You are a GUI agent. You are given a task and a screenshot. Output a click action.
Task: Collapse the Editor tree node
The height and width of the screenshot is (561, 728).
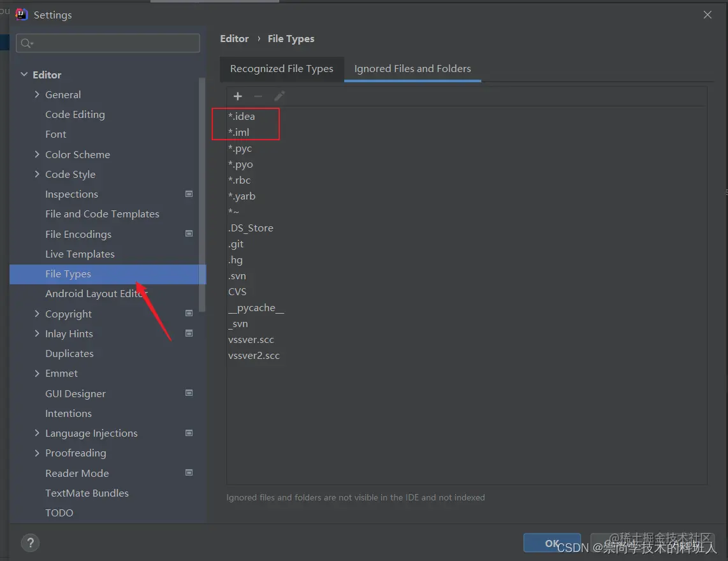pos(24,75)
